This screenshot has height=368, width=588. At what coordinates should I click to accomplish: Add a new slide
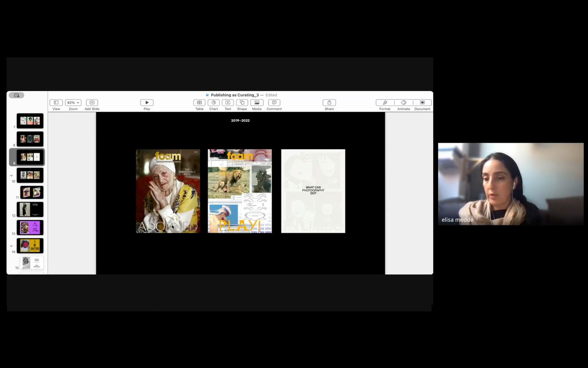92,103
